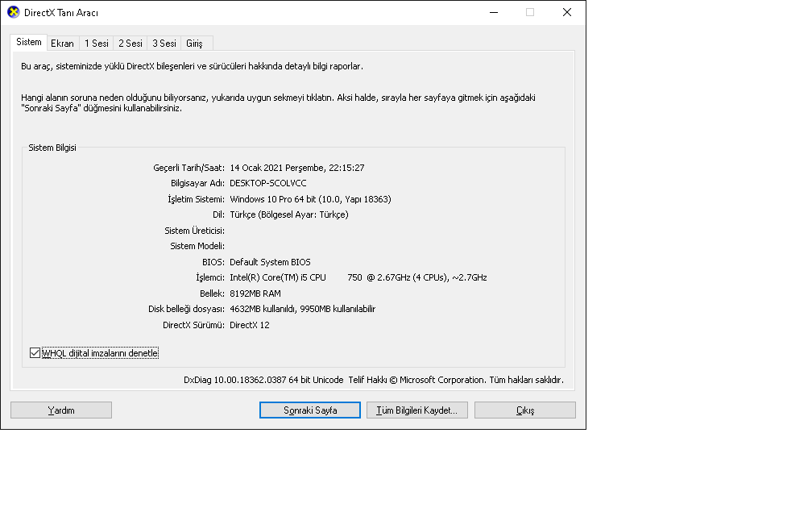The height and width of the screenshot is (508, 812).
Task: Go to the 3 Sesi tab
Action: coord(164,44)
